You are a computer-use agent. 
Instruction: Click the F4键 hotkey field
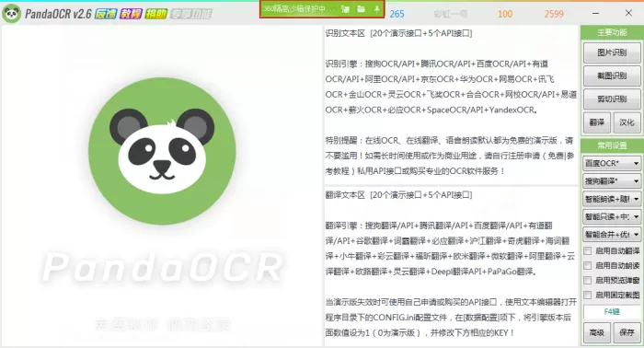(x=612, y=312)
